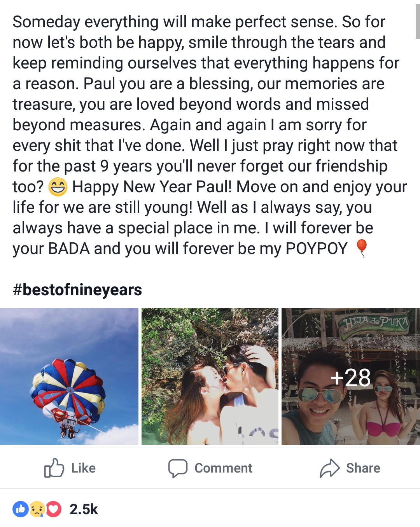420x527 pixels.
Task: Tap the thumbs-up Like icon
Action: pos(54,468)
